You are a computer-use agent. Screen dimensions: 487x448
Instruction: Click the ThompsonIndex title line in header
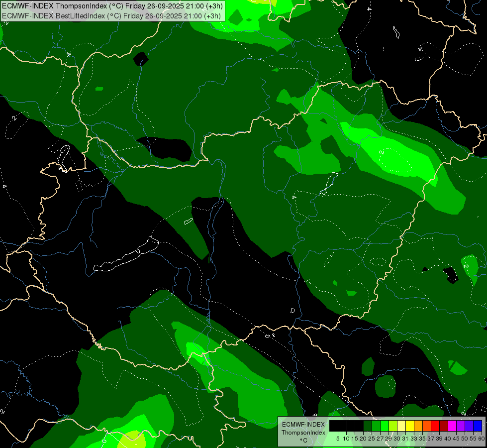coord(112,6)
